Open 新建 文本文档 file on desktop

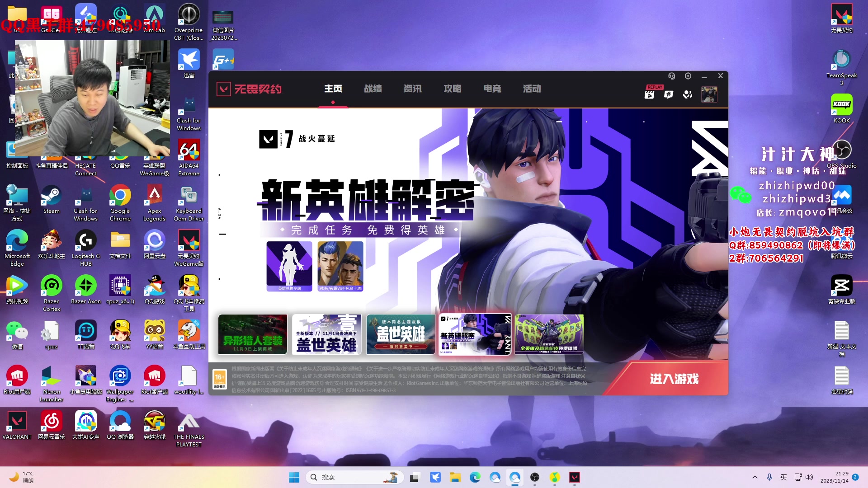point(842,338)
